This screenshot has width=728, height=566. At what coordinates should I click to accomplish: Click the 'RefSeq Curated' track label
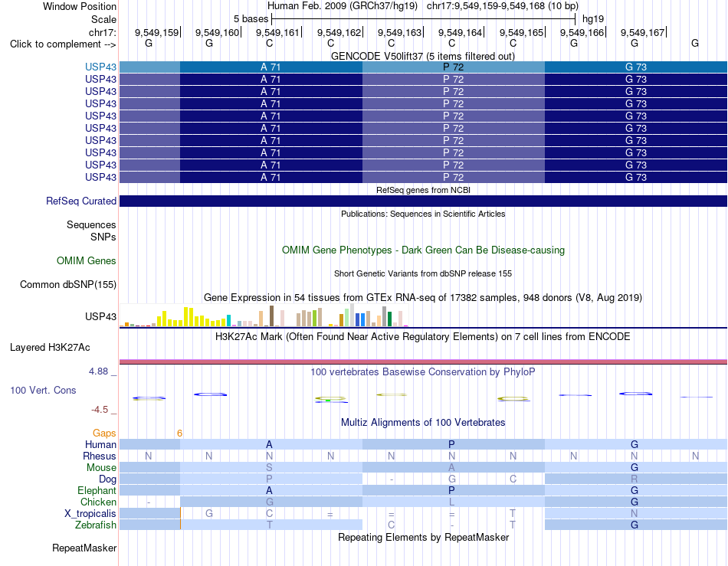(x=80, y=201)
